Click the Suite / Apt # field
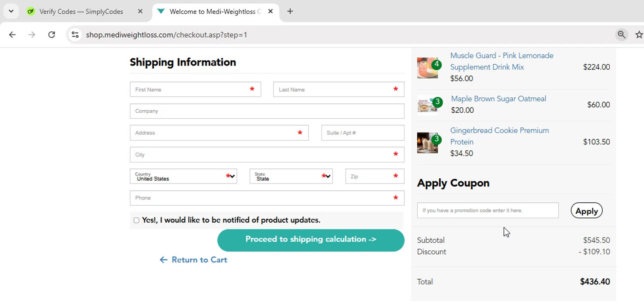644x307 pixels. (363, 133)
